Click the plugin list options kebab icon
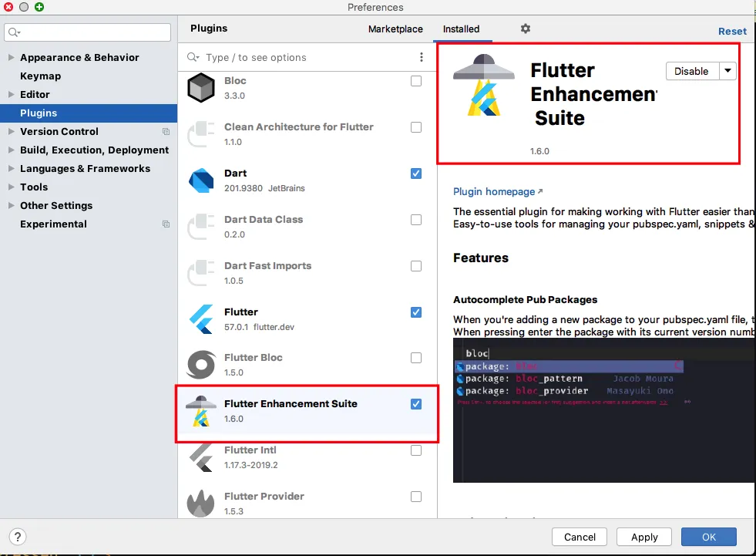Image resolution: width=756 pixels, height=556 pixels. (x=421, y=57)
